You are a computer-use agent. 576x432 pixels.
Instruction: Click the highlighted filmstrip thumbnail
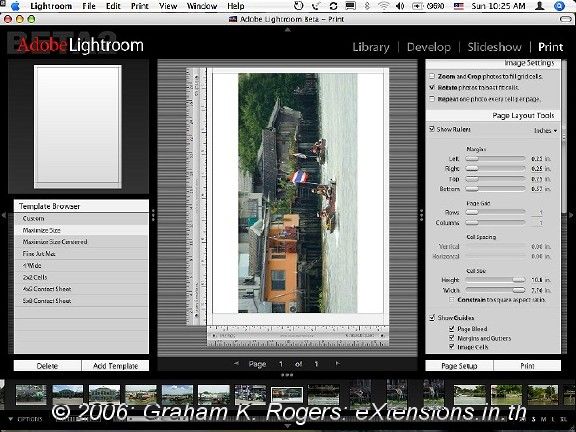(287, 395)
